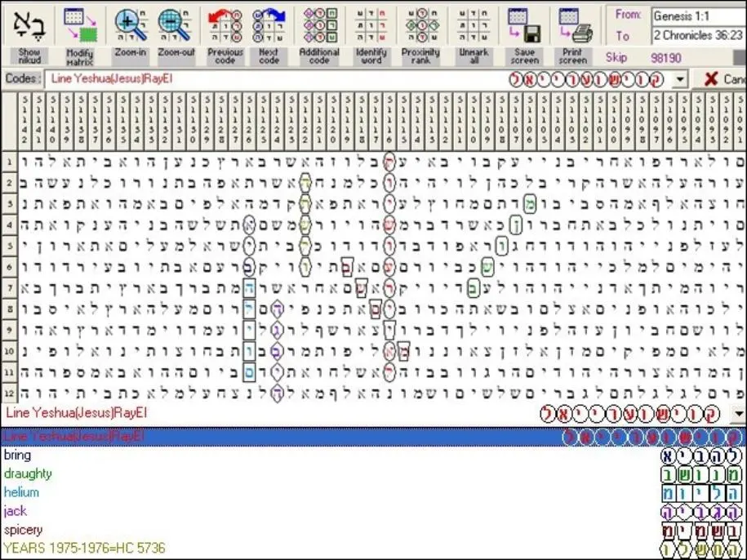Viewport: 747px width, 560px height.
Task: Click the Skip label
Action: 616,58
